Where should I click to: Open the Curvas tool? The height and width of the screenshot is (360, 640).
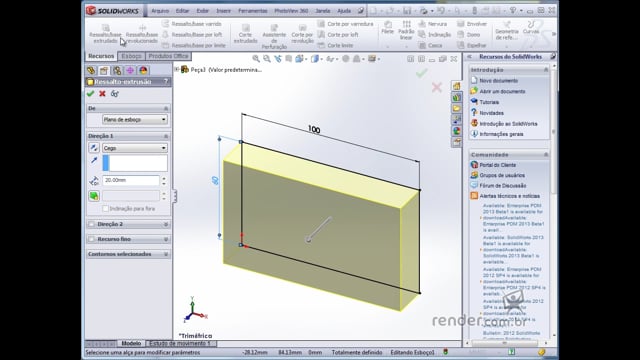(531, 28)
